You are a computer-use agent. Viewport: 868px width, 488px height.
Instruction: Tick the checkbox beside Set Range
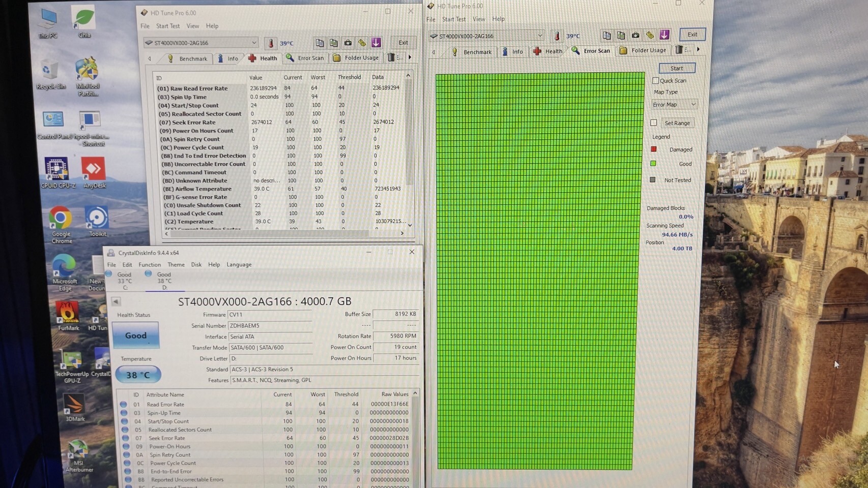point(654,123)
